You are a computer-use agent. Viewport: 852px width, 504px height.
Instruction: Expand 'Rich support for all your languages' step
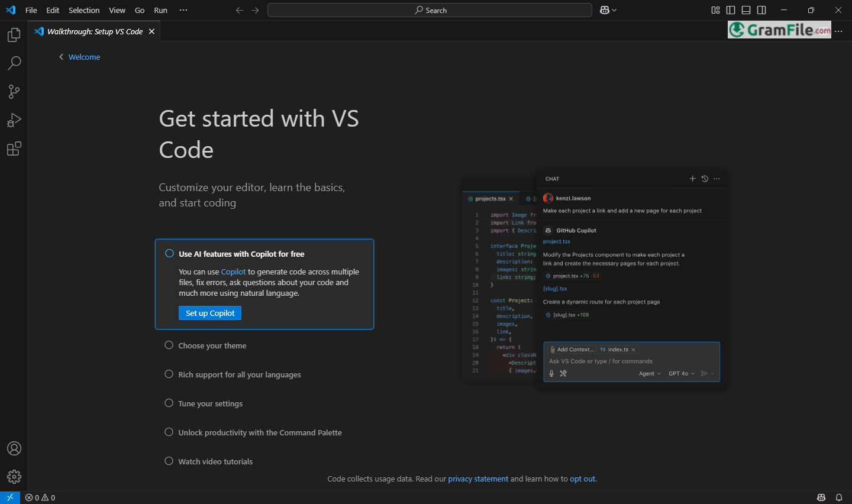click(240, 374)
